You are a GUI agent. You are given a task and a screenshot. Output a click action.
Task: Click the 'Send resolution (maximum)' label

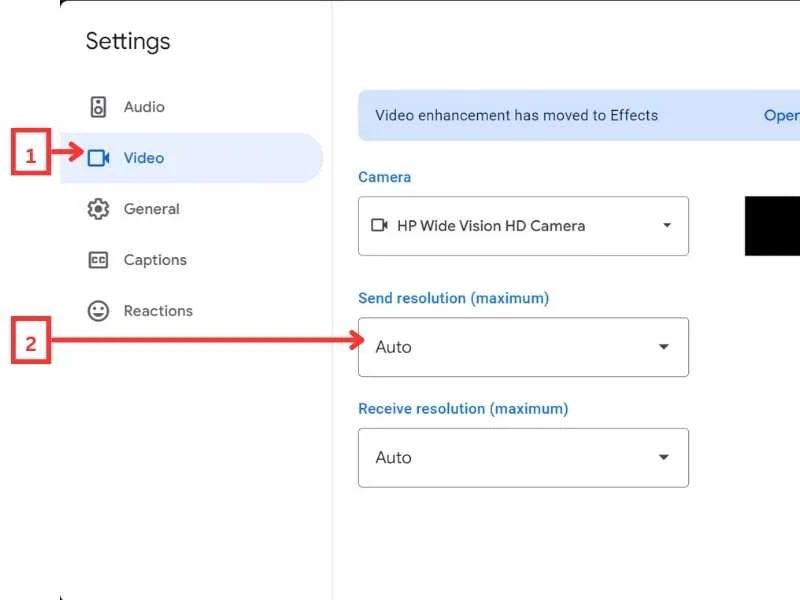(x=454, y=298)
